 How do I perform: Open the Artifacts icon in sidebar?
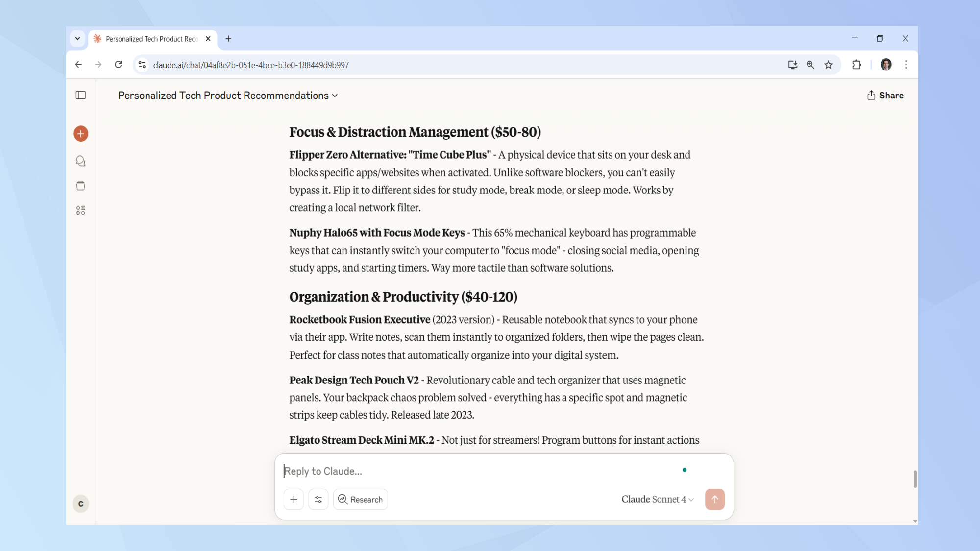tap(81, 210)
